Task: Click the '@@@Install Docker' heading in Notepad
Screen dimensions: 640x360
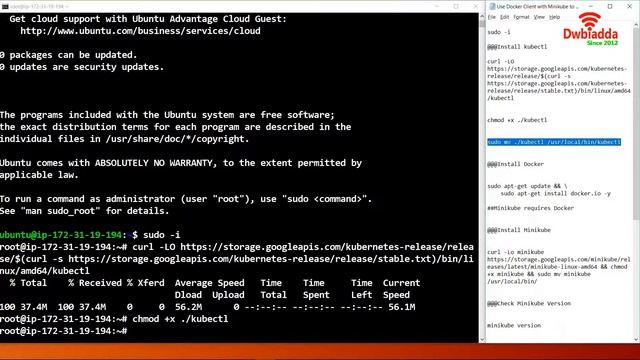Action: click(515, 164)
